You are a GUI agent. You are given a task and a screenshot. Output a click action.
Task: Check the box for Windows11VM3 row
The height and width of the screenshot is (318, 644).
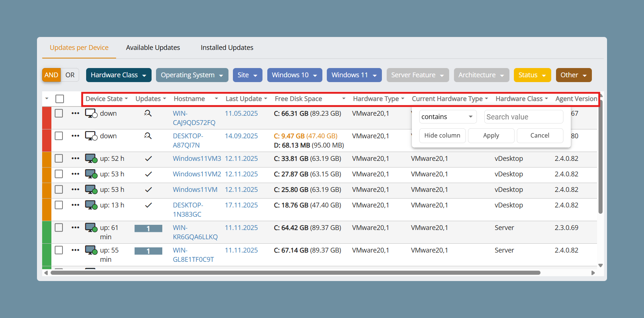point(59,158)
